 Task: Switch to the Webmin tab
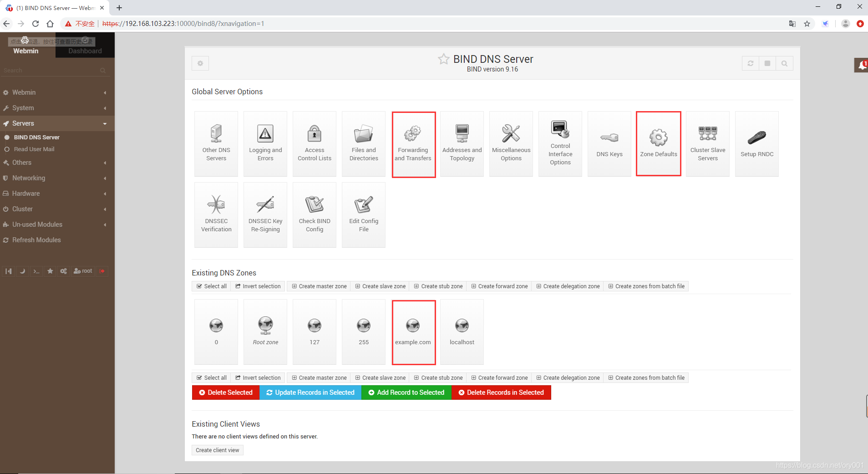point(26,45)
